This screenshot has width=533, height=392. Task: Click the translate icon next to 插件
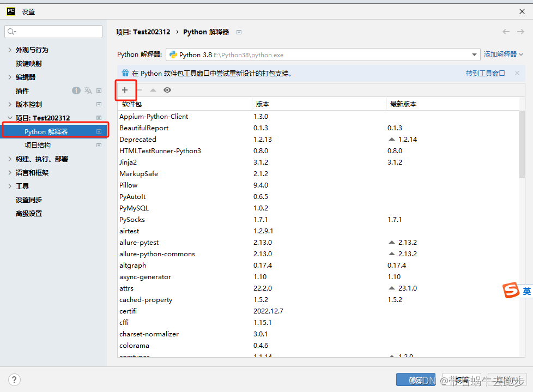coord(88,91)
